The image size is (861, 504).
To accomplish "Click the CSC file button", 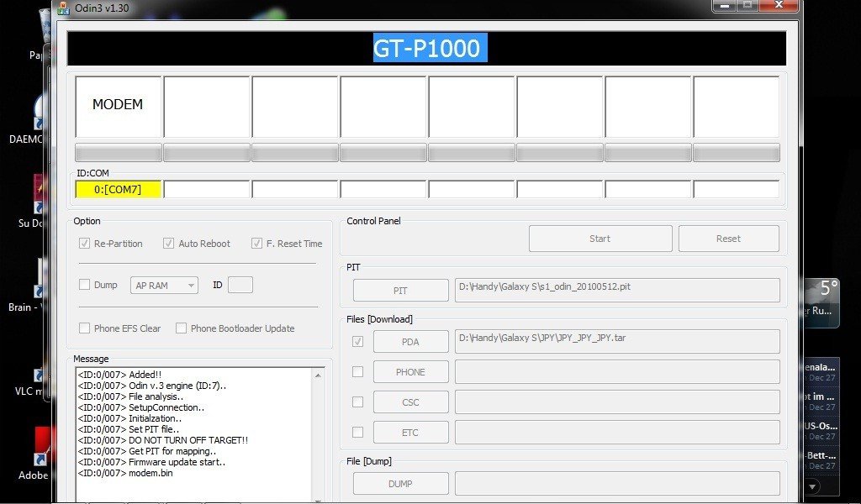I will (410, 402).
